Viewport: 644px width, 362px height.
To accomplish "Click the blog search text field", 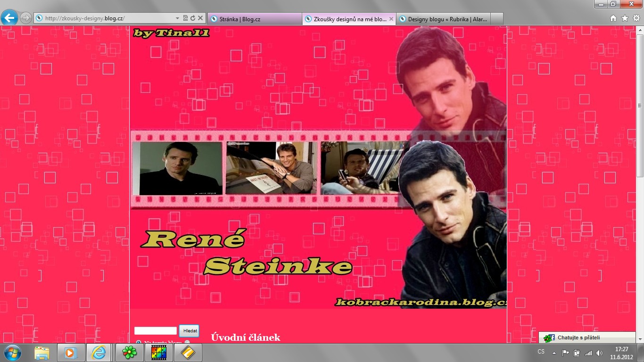I will (x=156, y=331).
